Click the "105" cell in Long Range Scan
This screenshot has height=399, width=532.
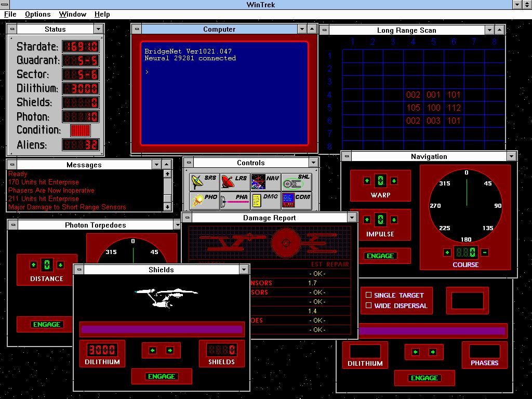413,108
